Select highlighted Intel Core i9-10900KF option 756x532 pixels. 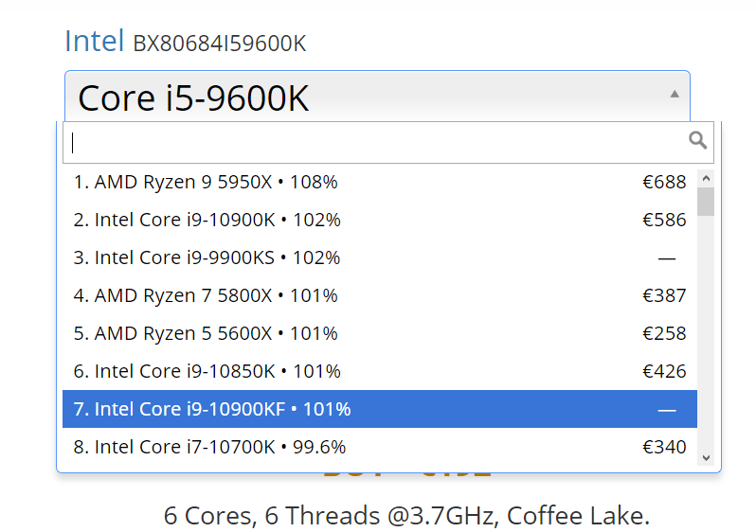[x=380, y=409]
